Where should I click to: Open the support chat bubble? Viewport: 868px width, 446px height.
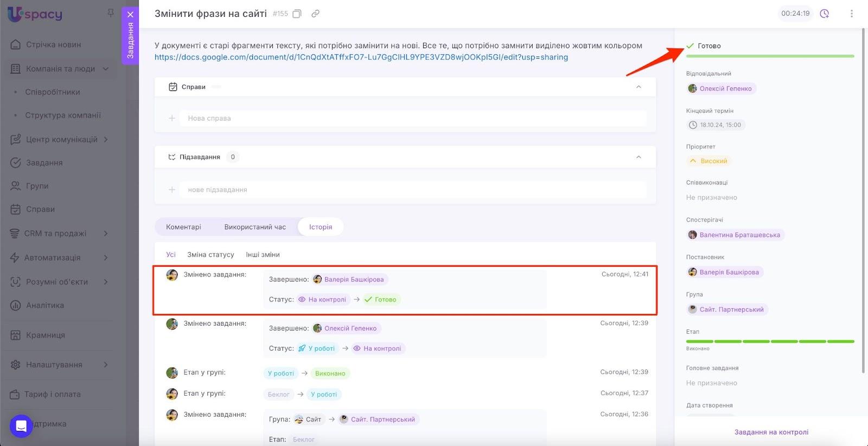[21, 426]
